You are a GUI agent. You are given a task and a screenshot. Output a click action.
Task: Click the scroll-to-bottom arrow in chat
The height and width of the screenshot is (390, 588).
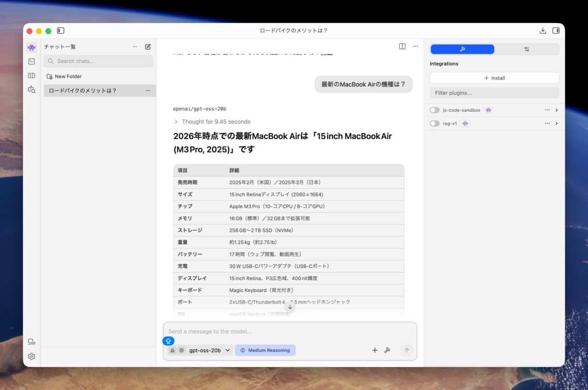tap(290, 307)
